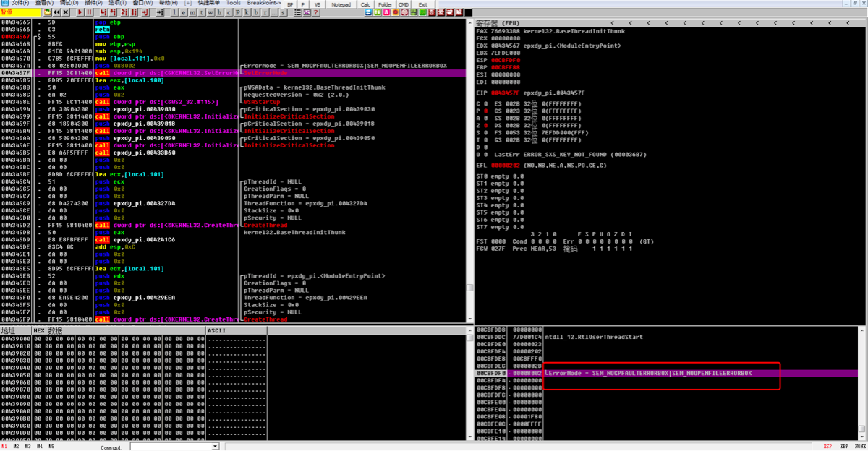Image resolution: width=868 pixels, height=451 pixels.
Task: Open the 查看(V) menu
Action: coord(45,3)
